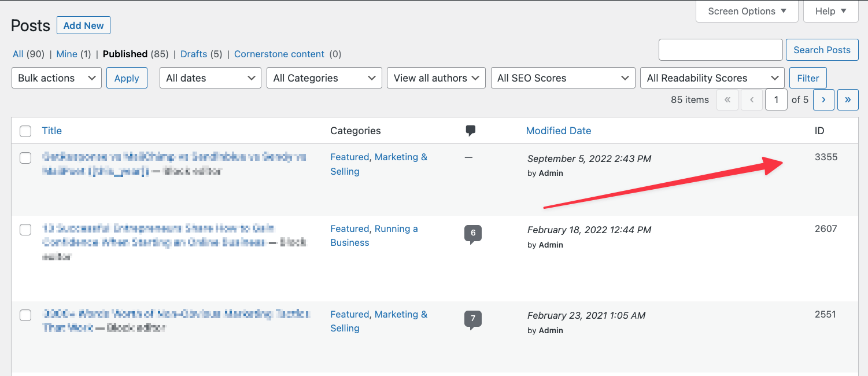The image size is (868, 376).
Task: Open the All Categories dropdown
Action: (324, 78)
